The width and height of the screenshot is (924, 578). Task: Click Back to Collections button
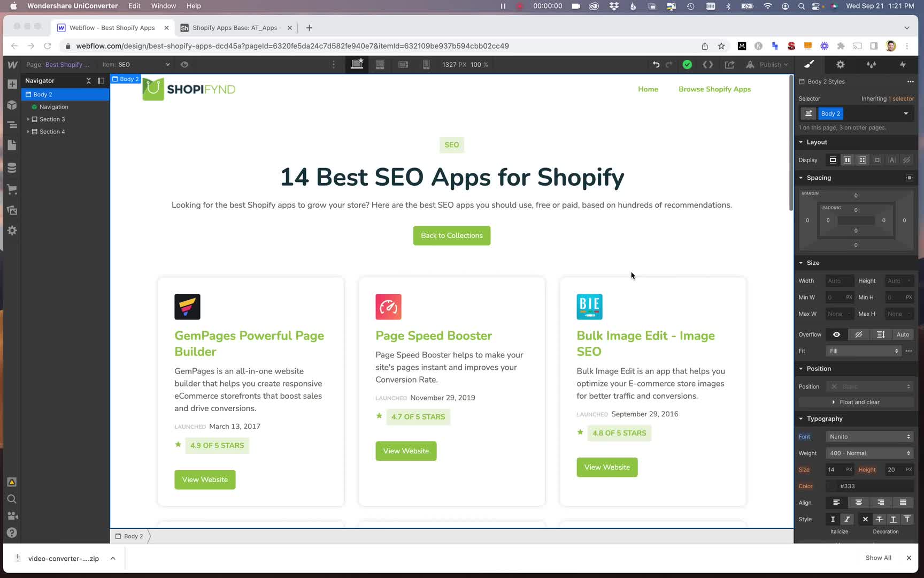click(452, 235)
